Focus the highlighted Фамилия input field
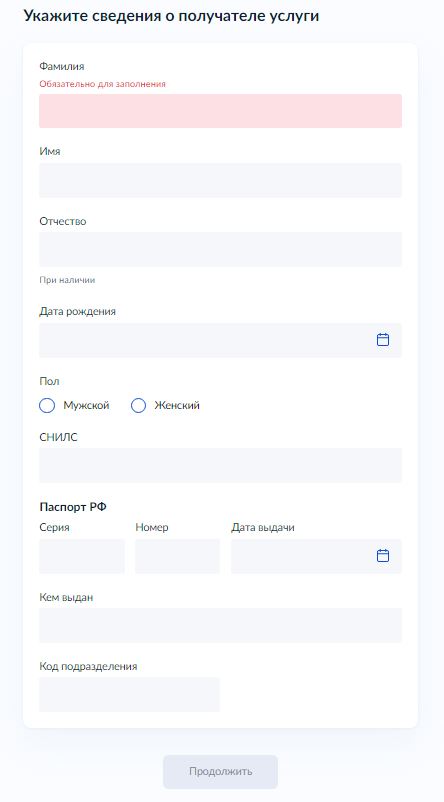 click(x=220, y=111)
